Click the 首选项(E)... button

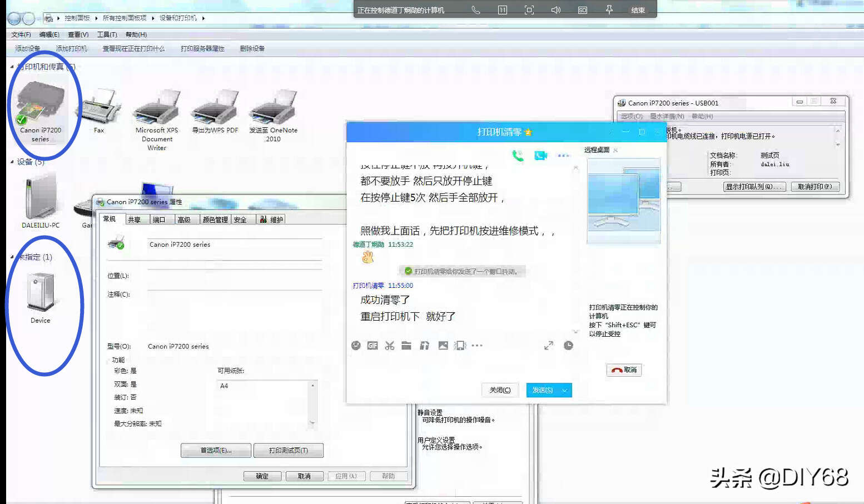[x=216, y=451]
